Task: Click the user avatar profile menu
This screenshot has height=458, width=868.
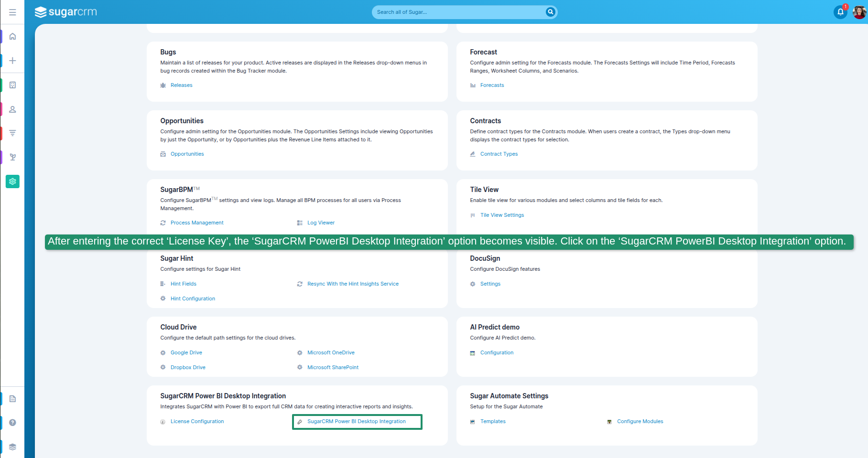Action: click(859, 12)
